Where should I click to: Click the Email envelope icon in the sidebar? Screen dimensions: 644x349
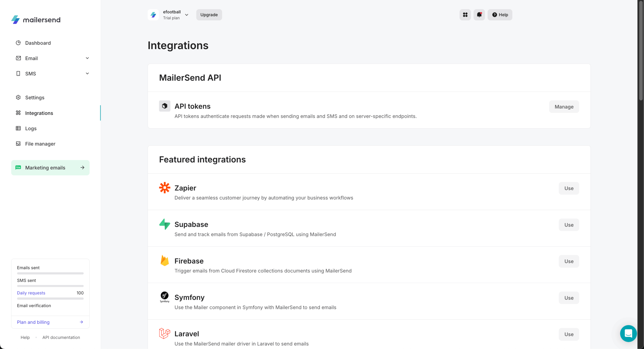click(x=18, y=58)
